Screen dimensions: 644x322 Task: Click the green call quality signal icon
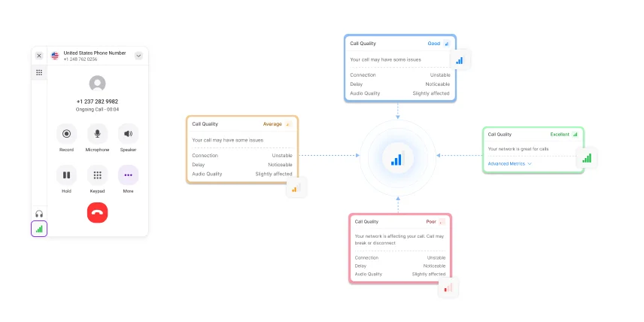click(x=39, y=229)
